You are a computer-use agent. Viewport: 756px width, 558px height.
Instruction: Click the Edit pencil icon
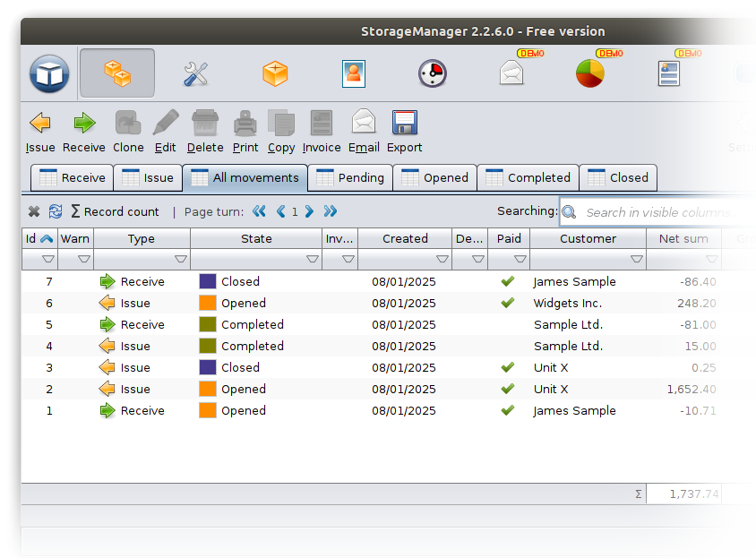point(166,123)
